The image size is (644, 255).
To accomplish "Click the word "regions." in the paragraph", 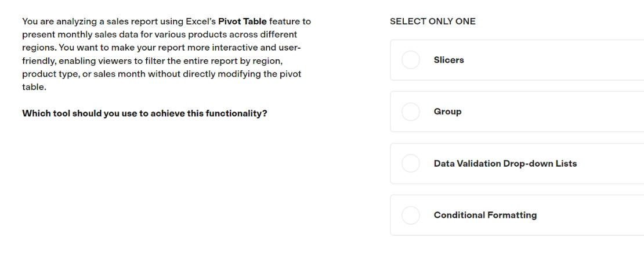I will point(39,48).
